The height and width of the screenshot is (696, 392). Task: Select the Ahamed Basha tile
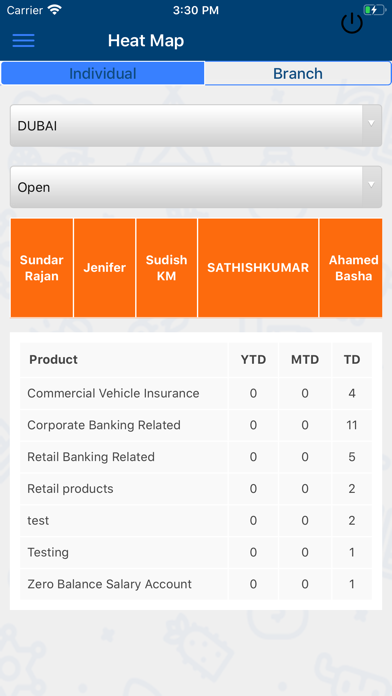click(351, 268)
